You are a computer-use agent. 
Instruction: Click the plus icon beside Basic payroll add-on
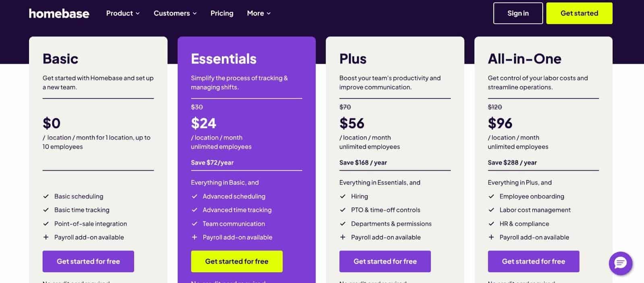46,237
